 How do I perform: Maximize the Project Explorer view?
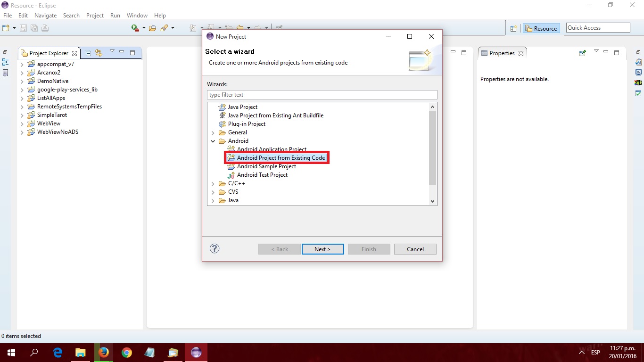click(x=132, y=53)
